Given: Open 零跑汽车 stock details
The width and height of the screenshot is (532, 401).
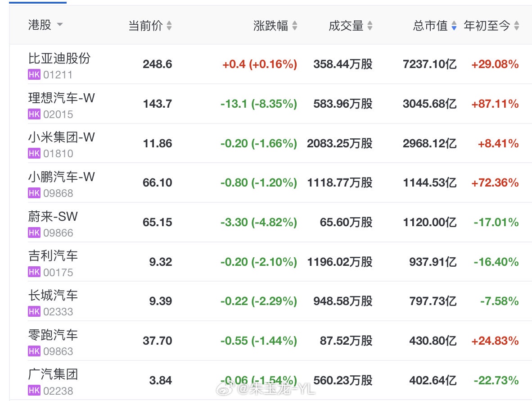Looking at the screenshot, I should 53,335.
